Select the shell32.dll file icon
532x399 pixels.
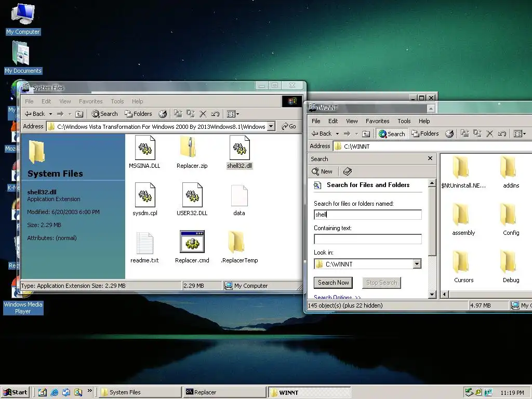click(240, 148)
